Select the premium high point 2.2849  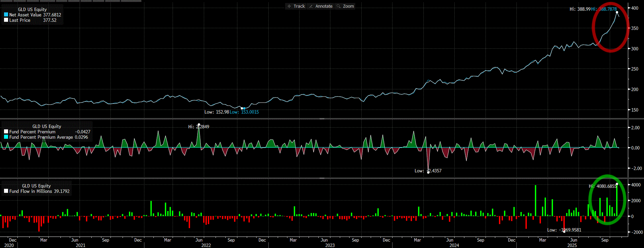tap(199, 125)
